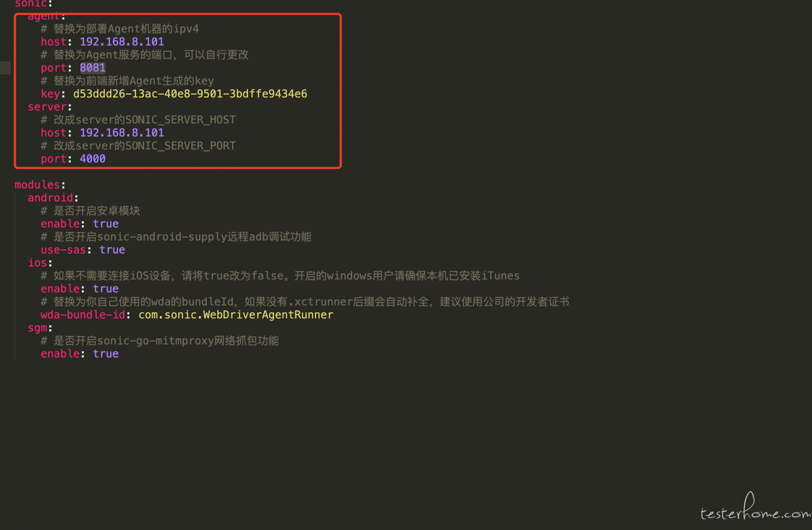Click the agent host value 192.168.8.101

122,42
